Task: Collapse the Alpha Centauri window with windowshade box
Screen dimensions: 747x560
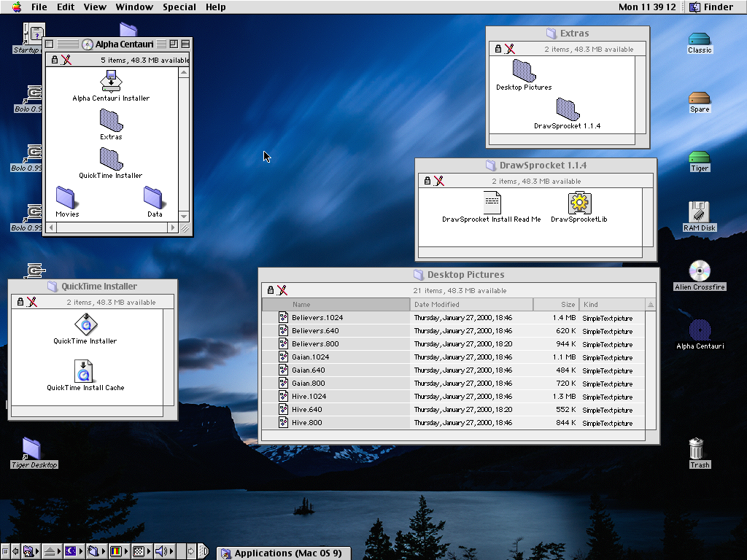Action: [x=185, y=44]
